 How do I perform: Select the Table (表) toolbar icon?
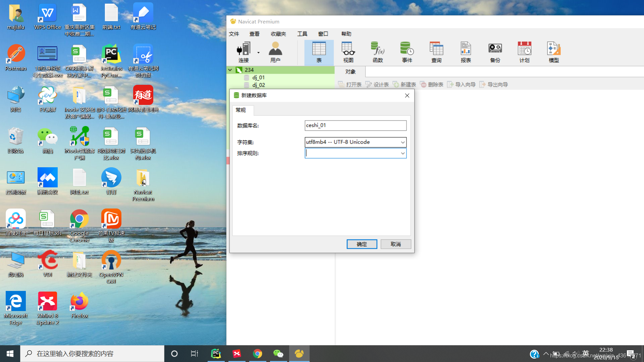point(319,52)
